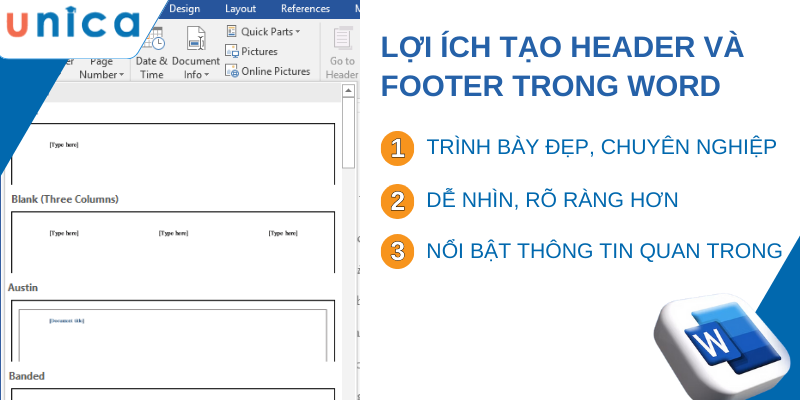Image resolution: width=800 pixels, height=400 pixels.
Task: Click the Austin label
Action: tap(23, 288)
